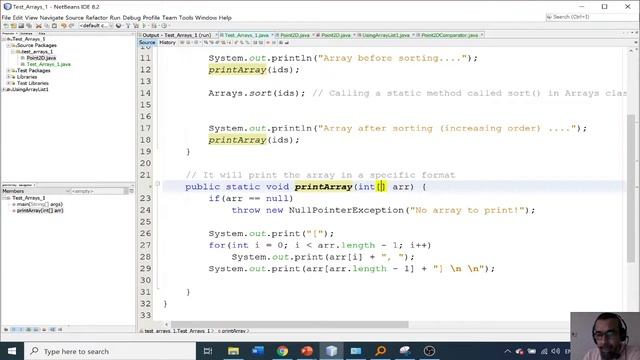Open the default config dropdown
The image size is (640, 360).
click(x=96, y=26)
